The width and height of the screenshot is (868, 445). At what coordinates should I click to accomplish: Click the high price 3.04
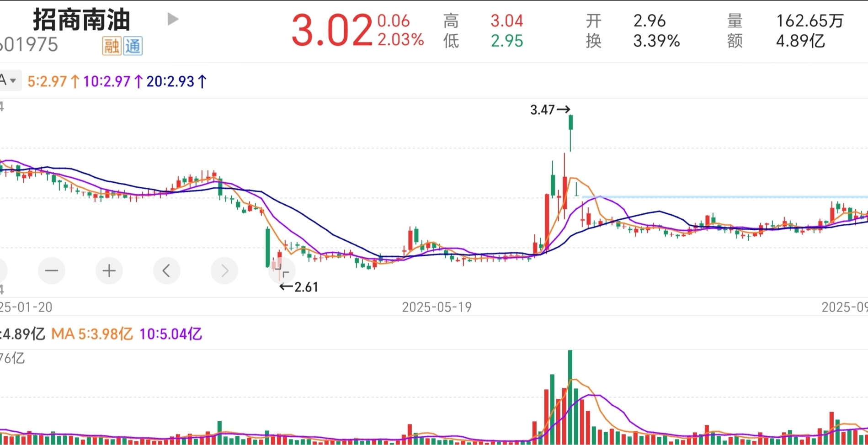click(506, 21)
